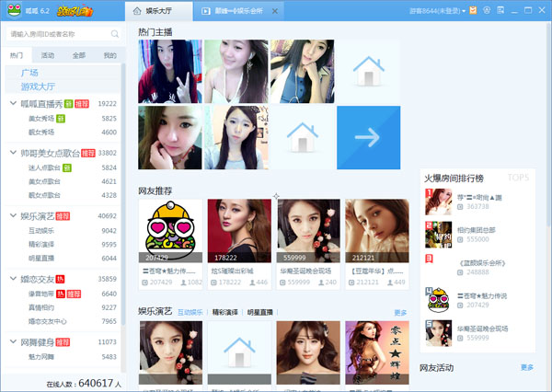Open the home icon tile in 热门主播

tap(368, 72)
